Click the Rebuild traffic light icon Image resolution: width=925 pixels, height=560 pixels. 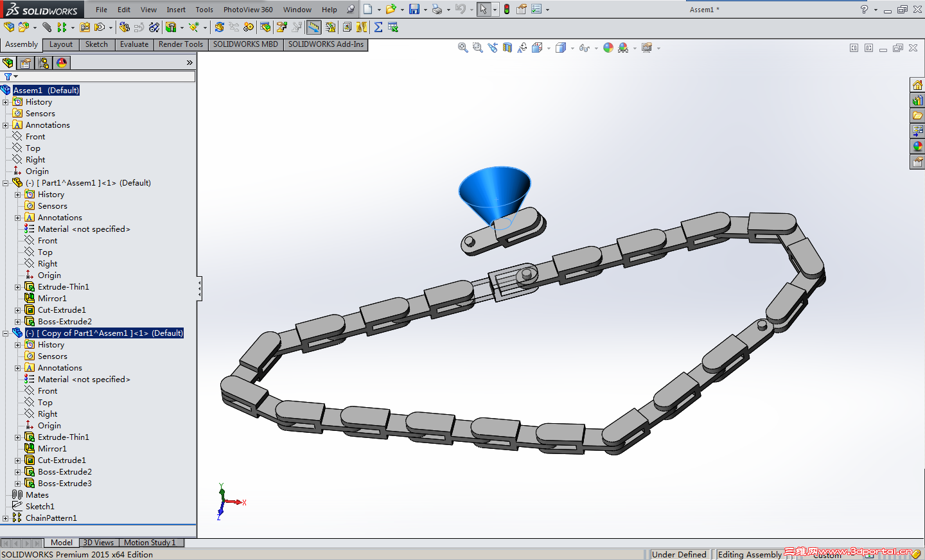(507, 9)
